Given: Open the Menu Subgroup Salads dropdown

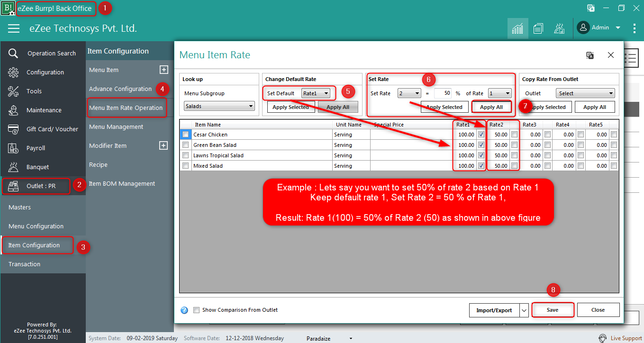Looking at the screenshot, I should point(219,107).
